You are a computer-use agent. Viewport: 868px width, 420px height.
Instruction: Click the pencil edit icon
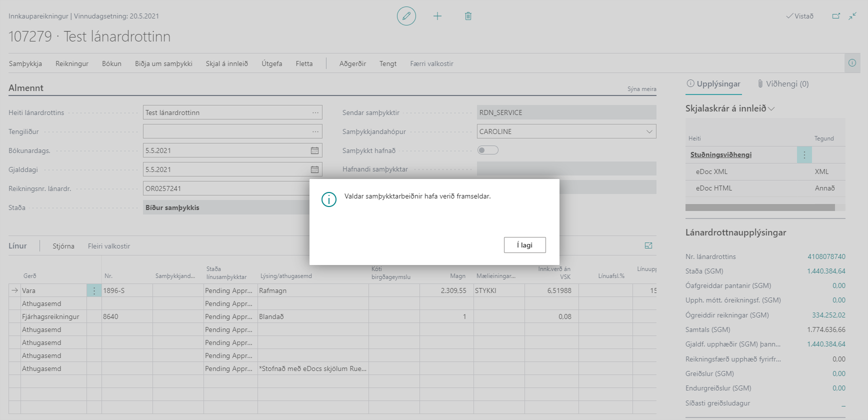(x=406, y=16)
